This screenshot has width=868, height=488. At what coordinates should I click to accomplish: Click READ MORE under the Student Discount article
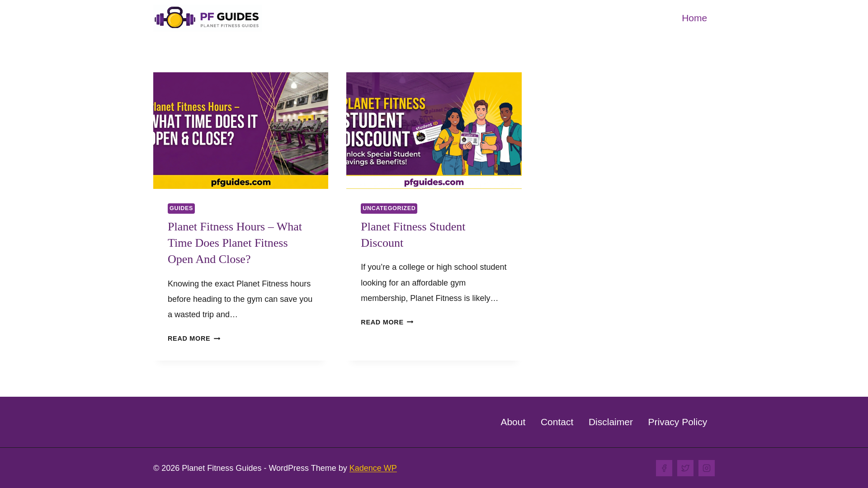click(x=387, y=322)
